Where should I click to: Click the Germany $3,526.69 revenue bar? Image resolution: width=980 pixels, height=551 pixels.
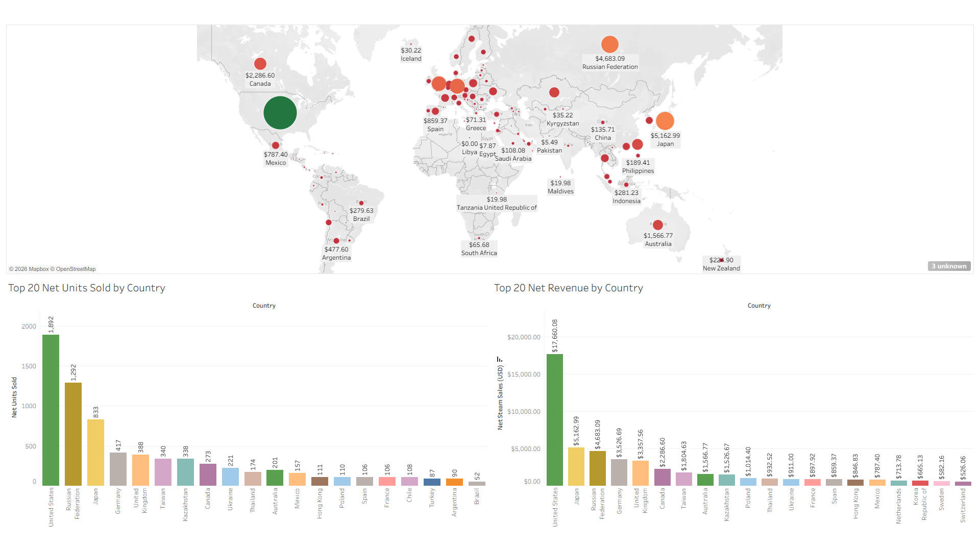619,472
